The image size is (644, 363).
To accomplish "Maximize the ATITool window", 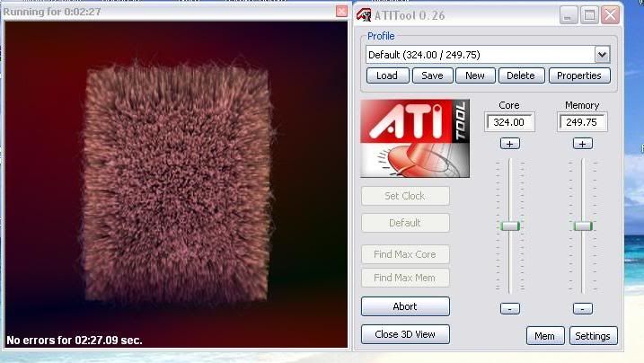I will [x=589, y=15].
